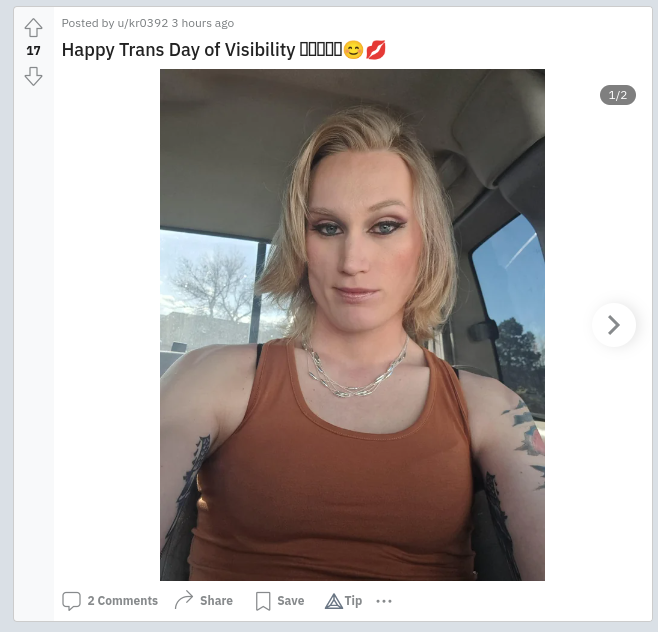658x632 pixels.
Task: Click the smiling face emoji in title
Action: click(x=353, y=50)
